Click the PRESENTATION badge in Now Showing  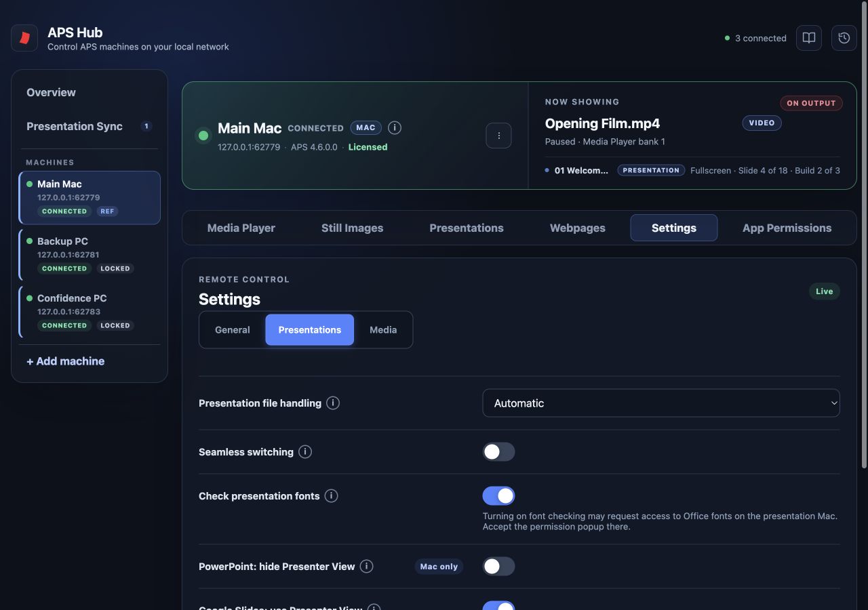651,170
